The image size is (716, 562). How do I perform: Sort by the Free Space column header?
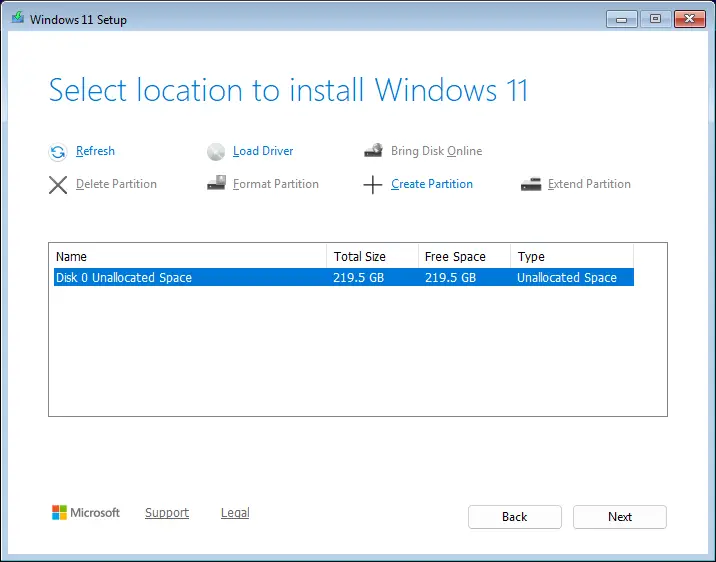(464, 257)
